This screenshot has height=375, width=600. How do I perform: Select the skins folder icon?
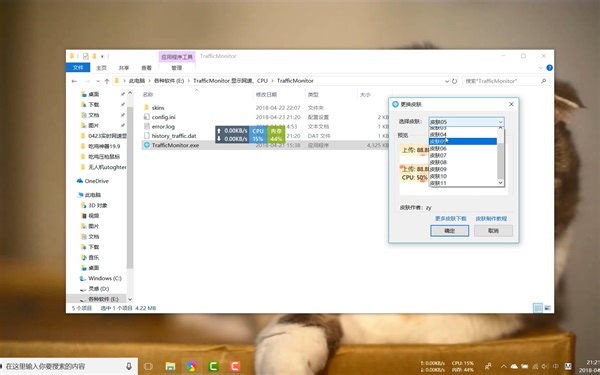pyautogui.click(x=147, y=108)
